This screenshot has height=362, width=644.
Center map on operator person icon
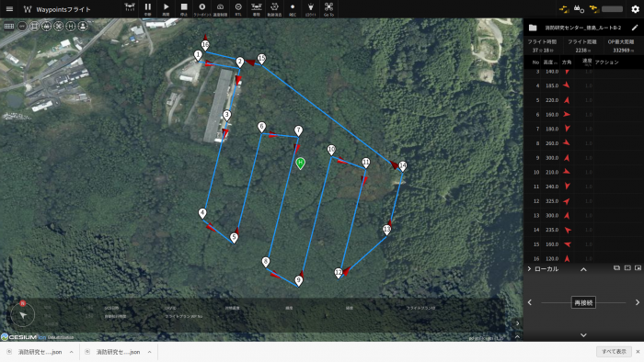click(83, 27)
